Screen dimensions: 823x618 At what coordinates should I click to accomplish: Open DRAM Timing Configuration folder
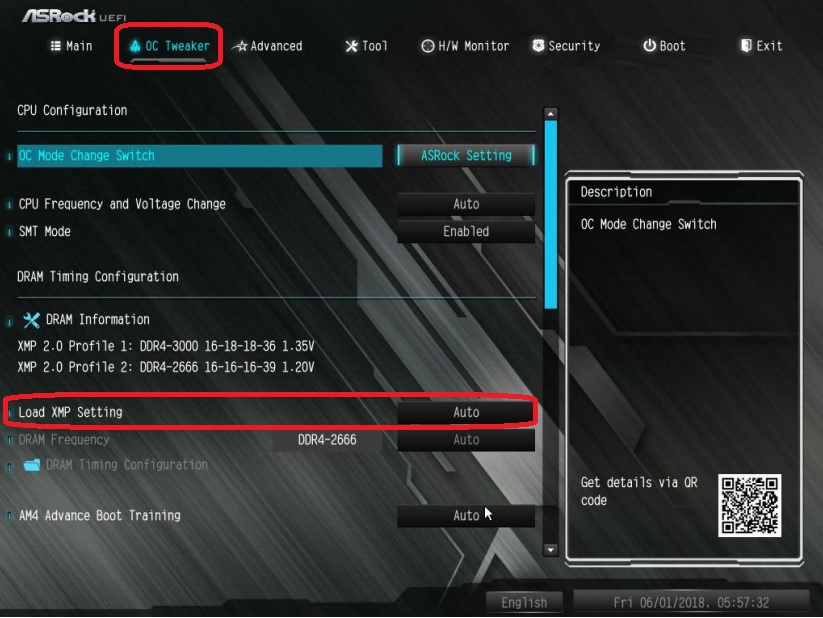116,465
